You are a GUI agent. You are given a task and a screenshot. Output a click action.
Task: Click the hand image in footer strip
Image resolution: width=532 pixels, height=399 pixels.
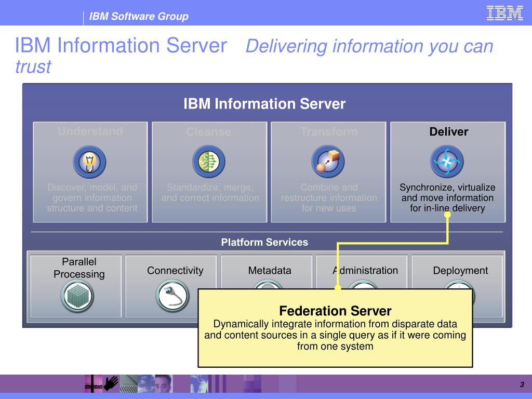click(111, 384)
